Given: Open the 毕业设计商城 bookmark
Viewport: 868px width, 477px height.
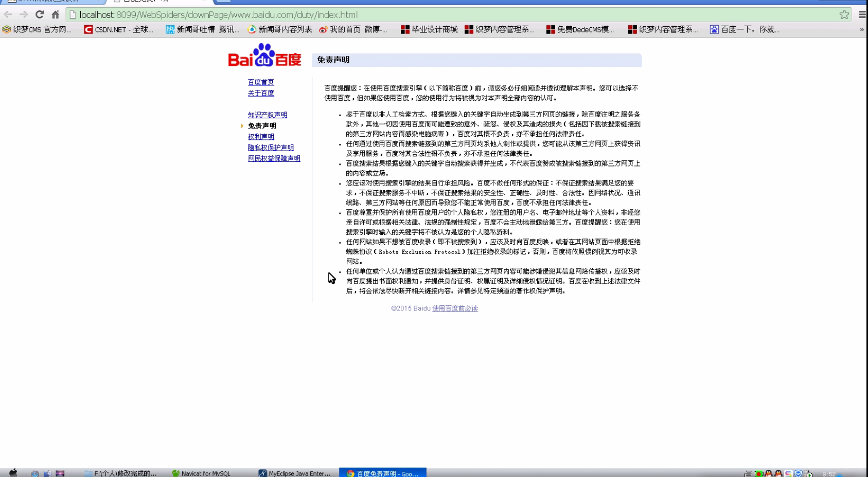Looking at the screenshot, I should 429,30.
